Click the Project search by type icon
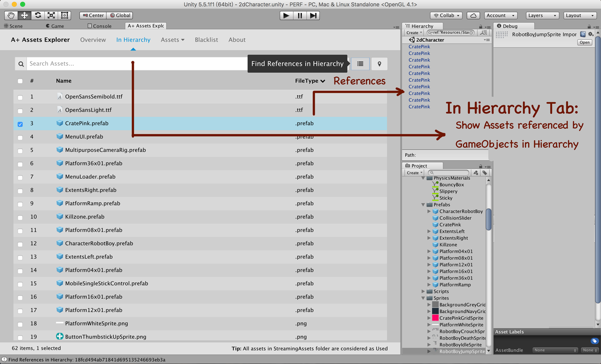Viewport: 601px width, 364px height. click(475, 173)
